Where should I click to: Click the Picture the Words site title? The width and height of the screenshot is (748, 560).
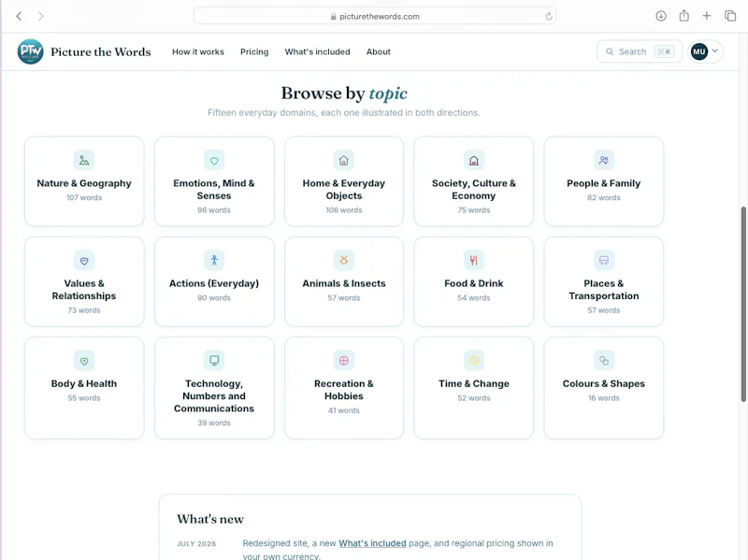[x=101, y=51]
